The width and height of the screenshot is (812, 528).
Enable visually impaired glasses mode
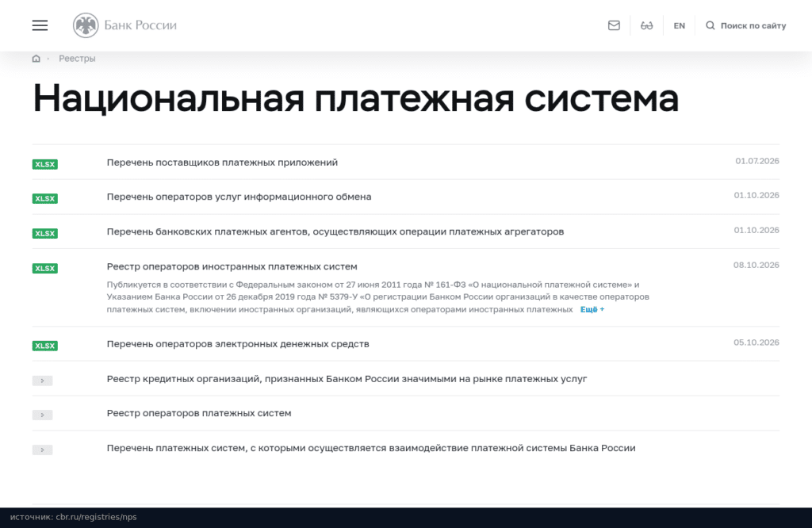coord(646,25)
